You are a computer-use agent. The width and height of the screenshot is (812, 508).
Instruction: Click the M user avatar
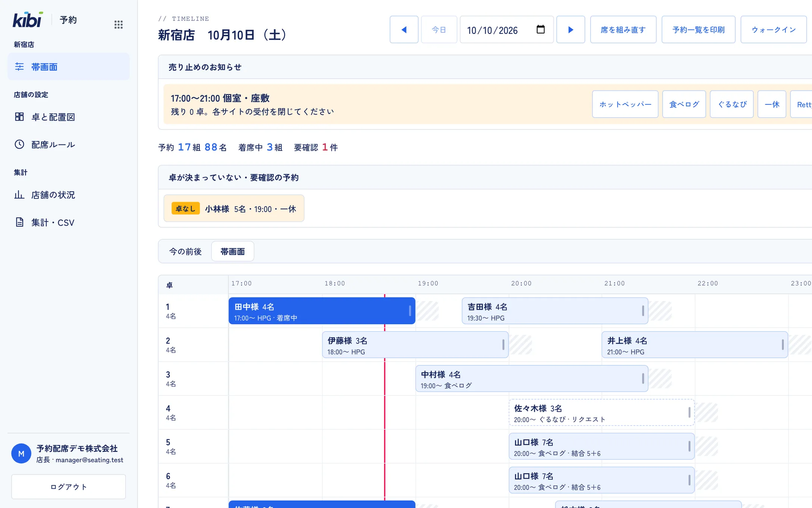pos(21,453)
